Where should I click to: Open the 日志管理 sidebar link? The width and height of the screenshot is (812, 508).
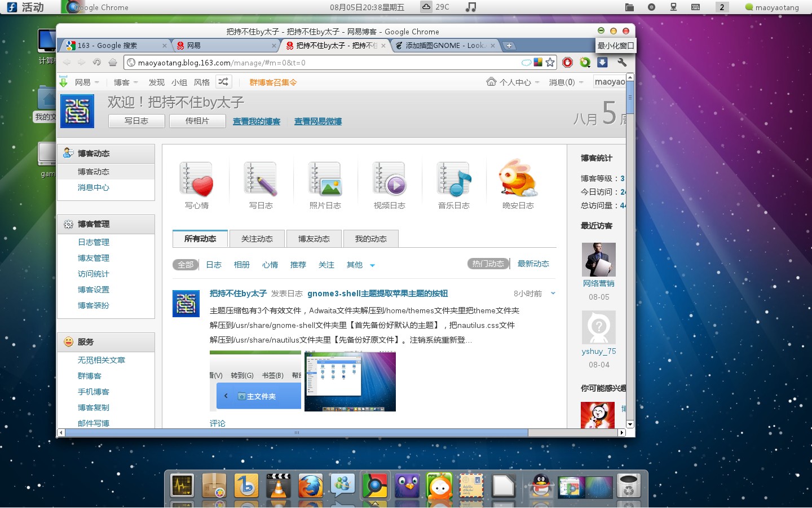[94, 242]
